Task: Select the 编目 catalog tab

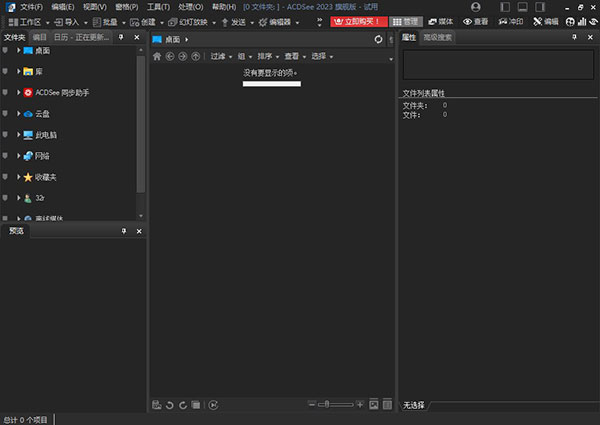Action: point(39,37)
